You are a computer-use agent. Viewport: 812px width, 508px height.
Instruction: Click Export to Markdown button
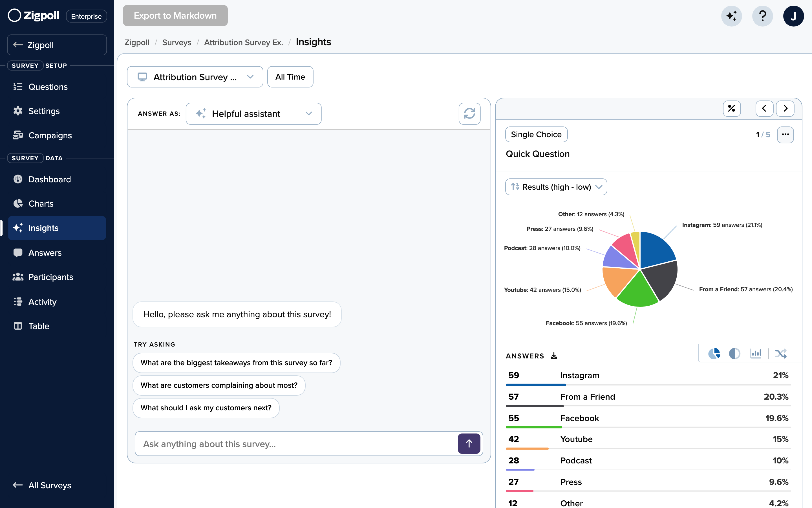click(x=175, y=16)
